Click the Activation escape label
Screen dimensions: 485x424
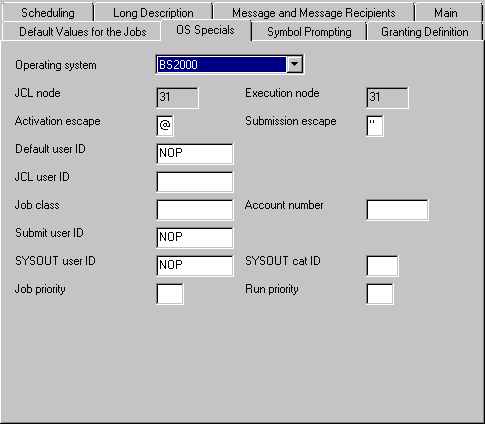point(57,121)
